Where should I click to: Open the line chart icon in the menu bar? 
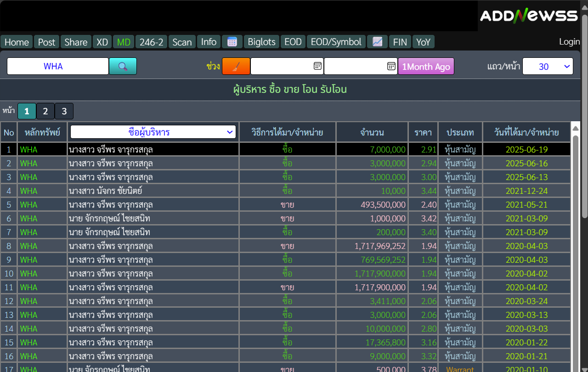(x=377, y=42)
